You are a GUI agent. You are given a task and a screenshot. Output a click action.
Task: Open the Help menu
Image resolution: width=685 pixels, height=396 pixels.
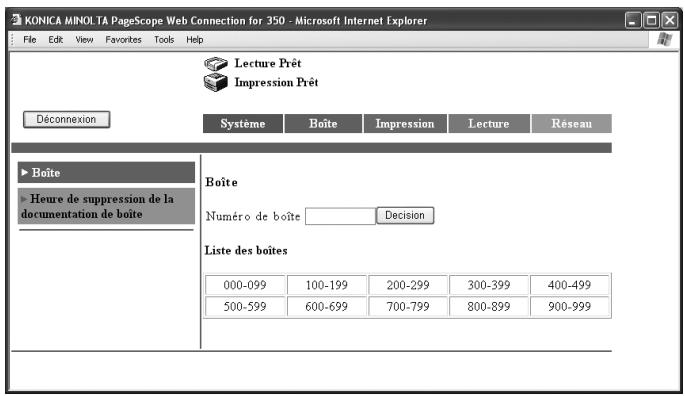195,40
